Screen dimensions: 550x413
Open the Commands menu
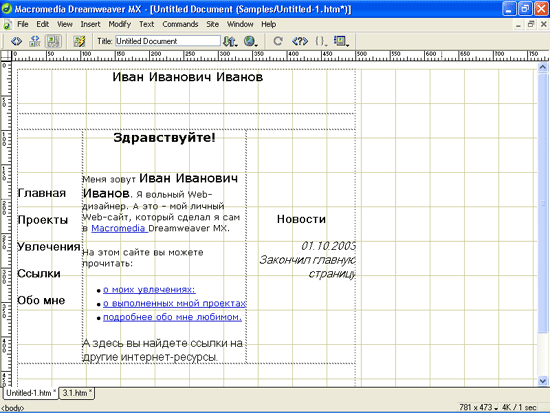[x=180, y=24]
